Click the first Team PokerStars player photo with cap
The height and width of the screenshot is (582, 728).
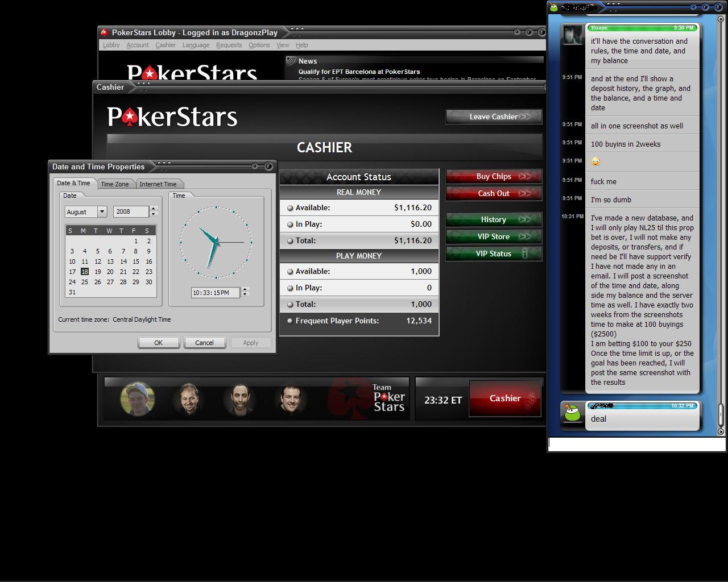pyautogui.click(x=138, y=399)
